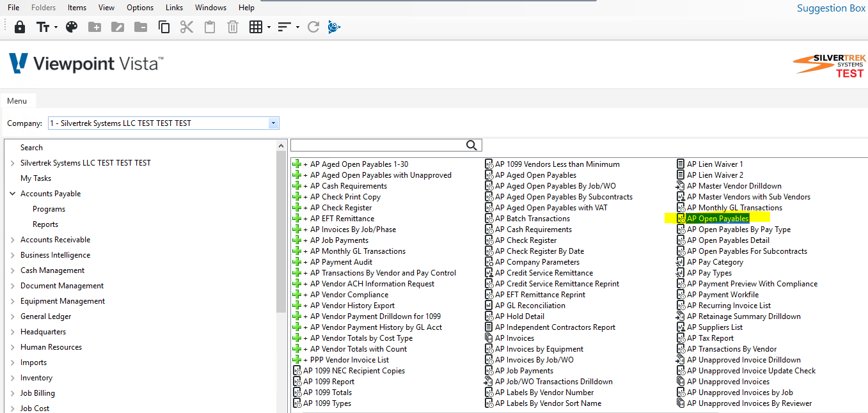
Task: Click the magnifier search icon
Action: [x=472, y=145]
